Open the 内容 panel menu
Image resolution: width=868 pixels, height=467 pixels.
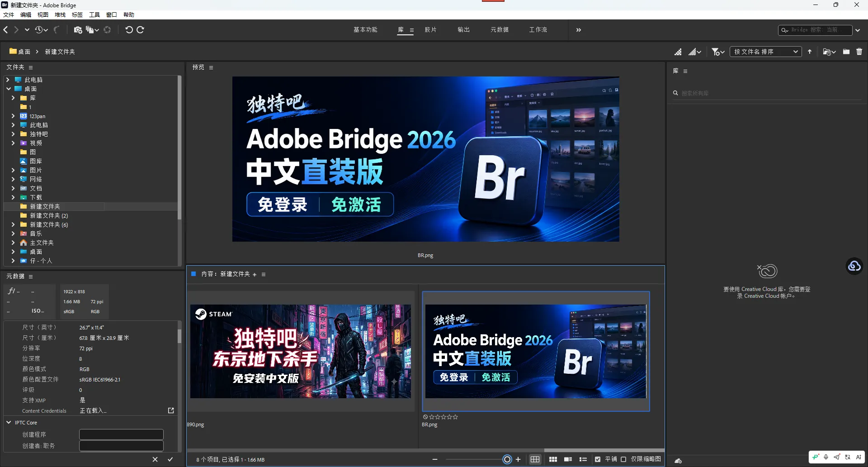[264, 274]
